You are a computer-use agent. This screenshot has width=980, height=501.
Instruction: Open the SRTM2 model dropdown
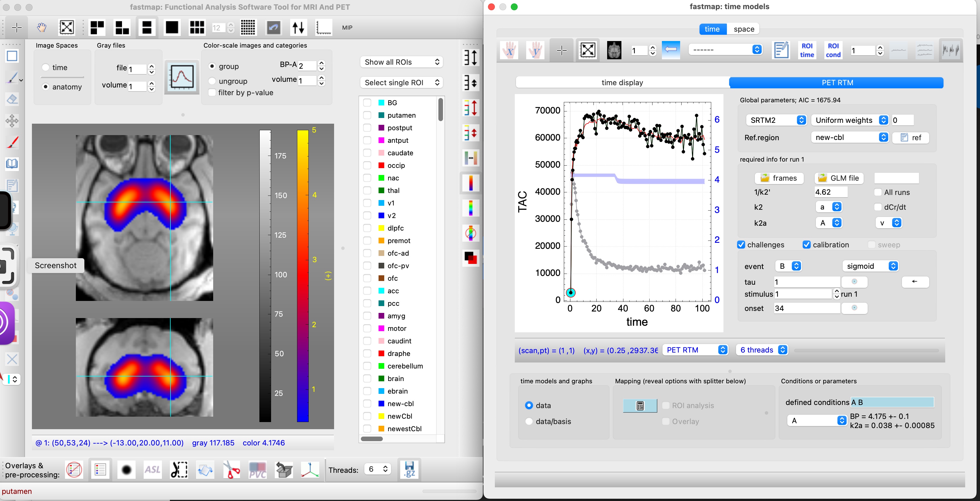(x=776, y=120)
